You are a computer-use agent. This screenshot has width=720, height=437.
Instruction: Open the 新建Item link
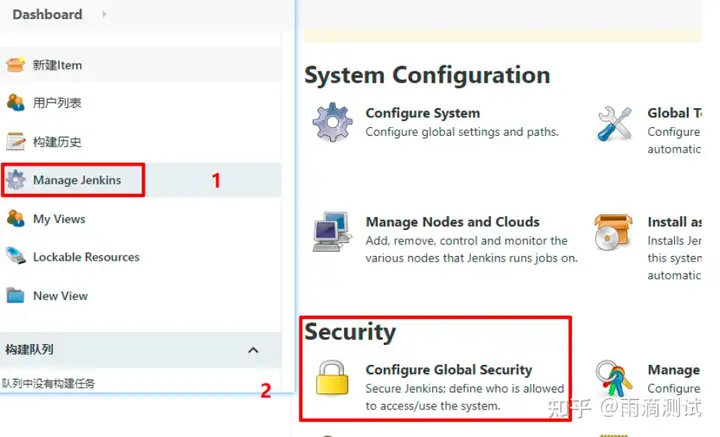click(57, 65)
